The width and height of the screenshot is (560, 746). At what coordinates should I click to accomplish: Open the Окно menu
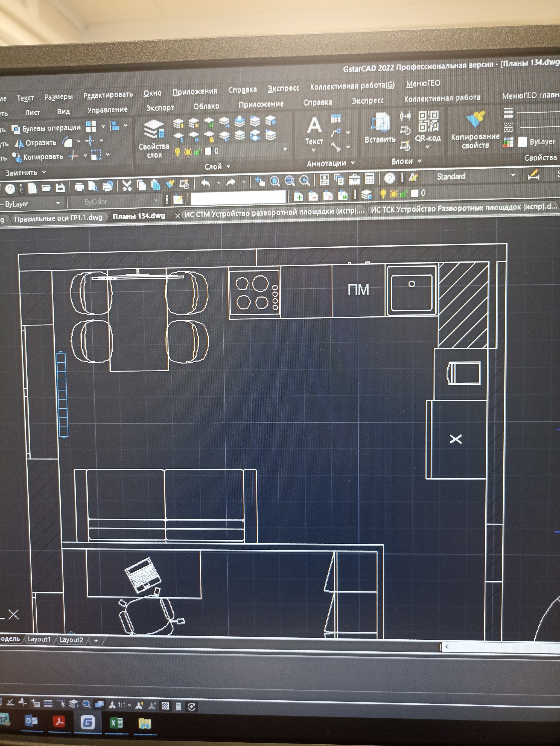click(x=152, y=93)
